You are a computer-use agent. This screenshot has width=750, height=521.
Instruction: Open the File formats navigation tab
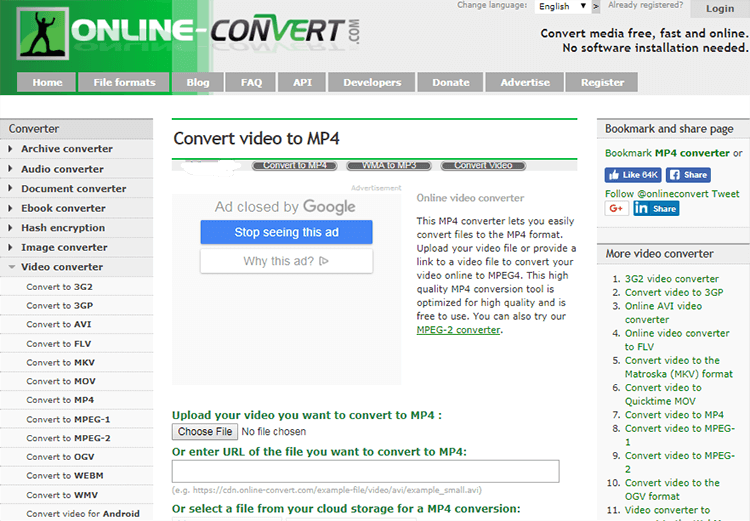point(124,82)
